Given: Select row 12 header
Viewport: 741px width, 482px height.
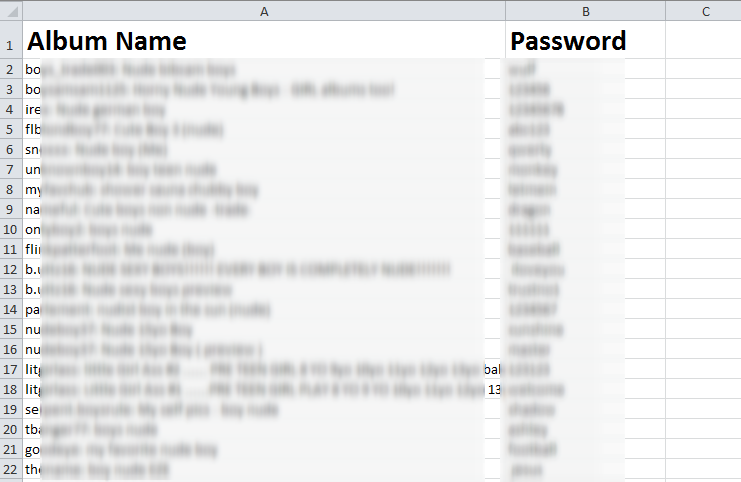Looking at the screenshot, I should point(11,269).
